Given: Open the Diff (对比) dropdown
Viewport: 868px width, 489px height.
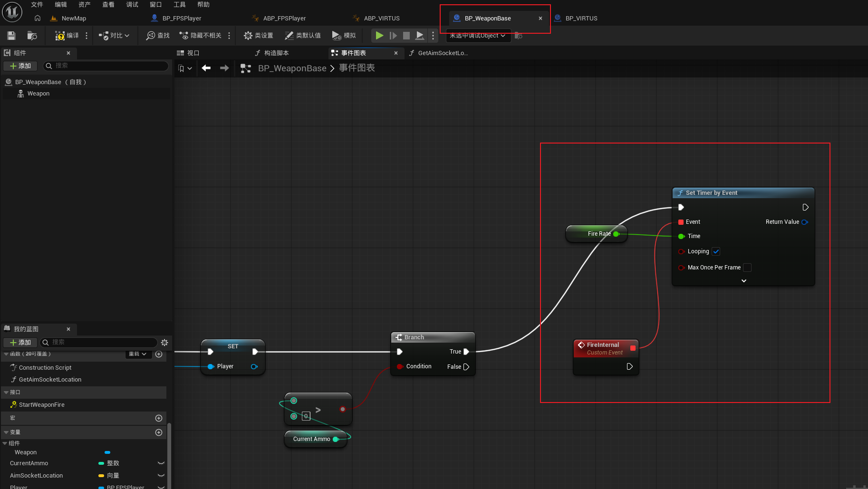Looking at the screenshot, I should (114, 36).
